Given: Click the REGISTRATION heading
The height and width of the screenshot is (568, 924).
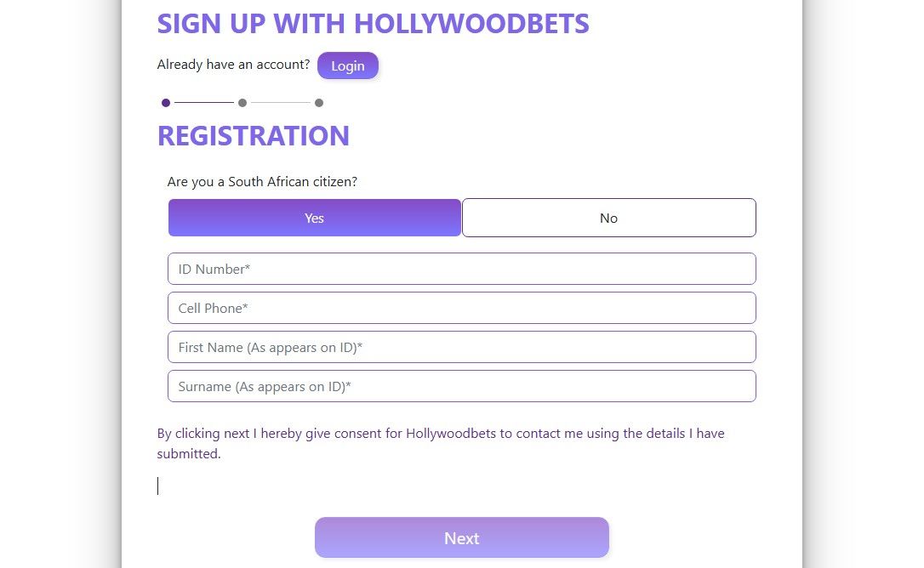Looking at the screenshot, I should tap(253, 135).
